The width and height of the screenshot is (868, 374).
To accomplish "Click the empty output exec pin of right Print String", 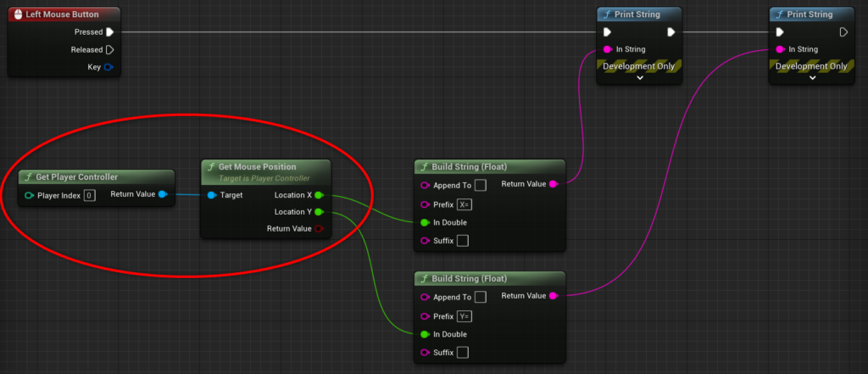I will (843, 32).
